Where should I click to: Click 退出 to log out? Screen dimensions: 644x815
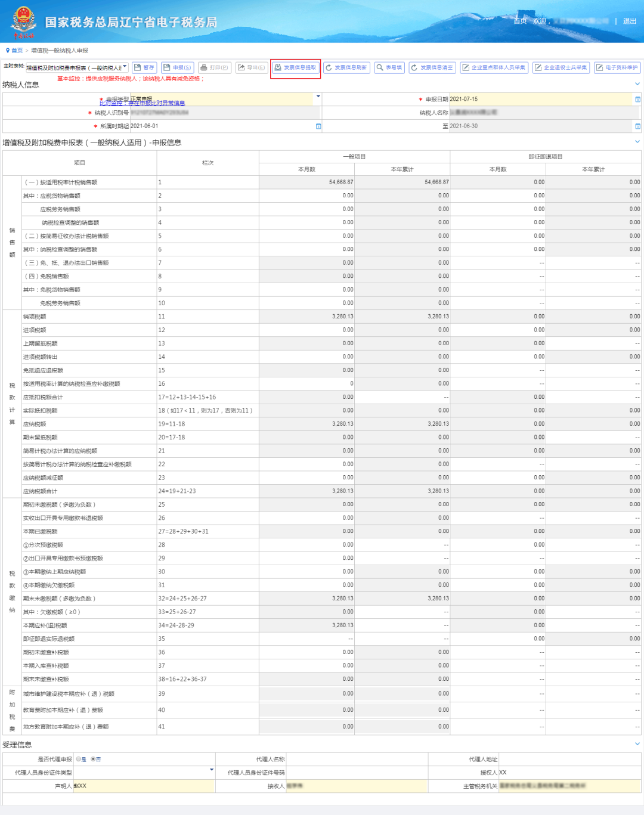[x=630, y=21]
